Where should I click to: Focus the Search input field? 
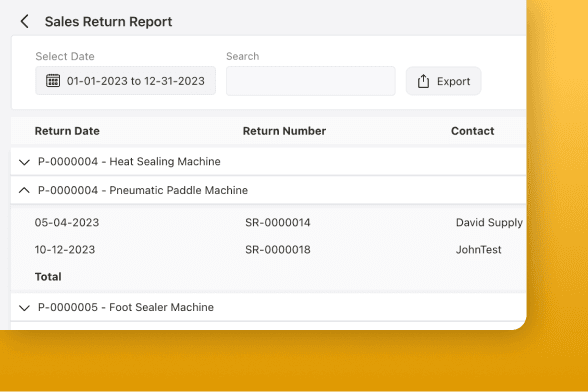coord(310,81)
